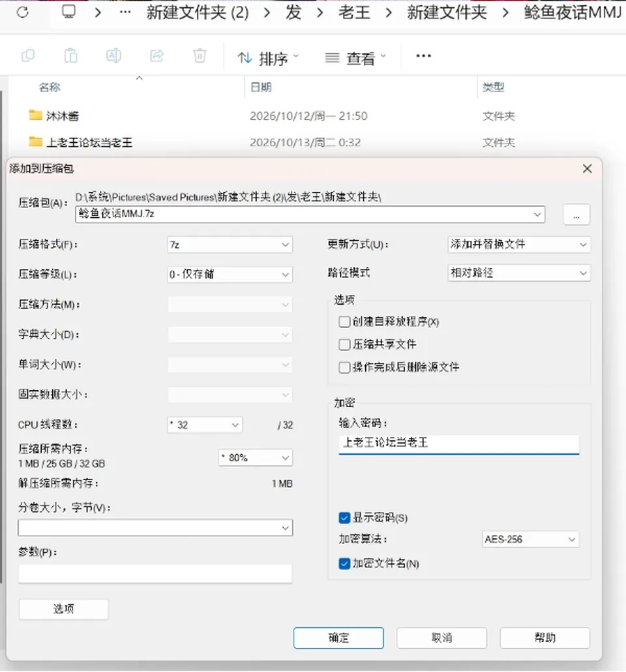The image size is (626, 672).
Task: Click the This PC monitor icon
Action: click(x=68, y=12)
